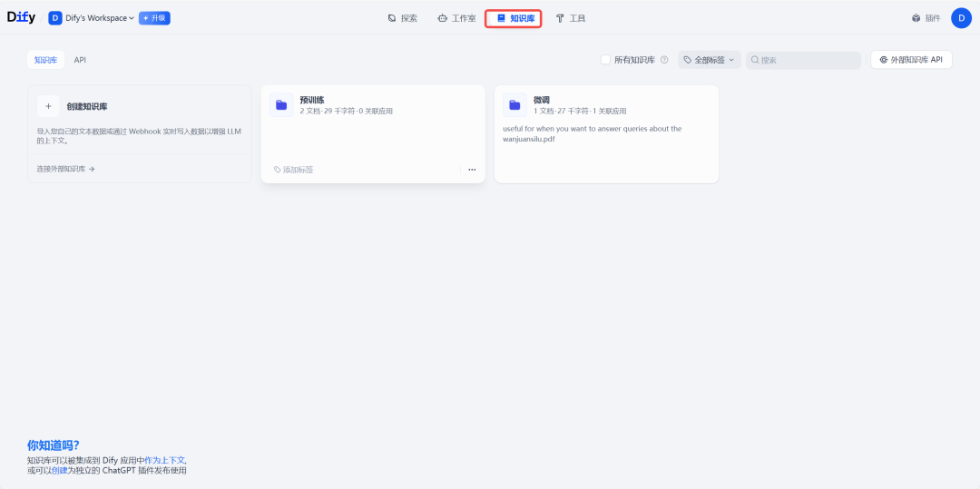The image size is (980, 489).
Task: Focus the 搜索 search field
Action: [x=803, y=60]
